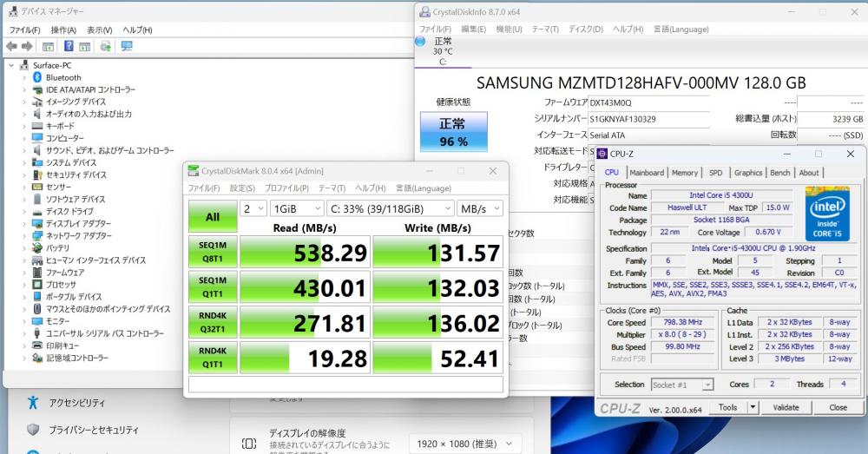This screenshot has width=868, height=454.
Task: Click Intel Core i5 logo in CPU-Z
Action: coord(827,214)
